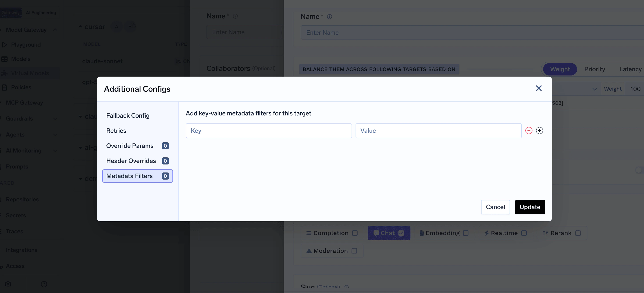Select the Priority balancing option
The height and width of the screenshot is (293, 644).
coord(594,69)
